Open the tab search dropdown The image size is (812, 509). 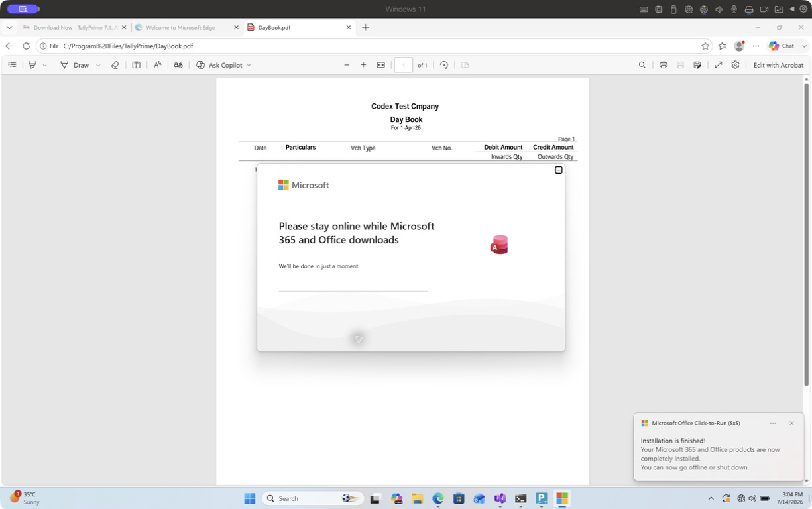pyautogui.click(x=9, y=28)
